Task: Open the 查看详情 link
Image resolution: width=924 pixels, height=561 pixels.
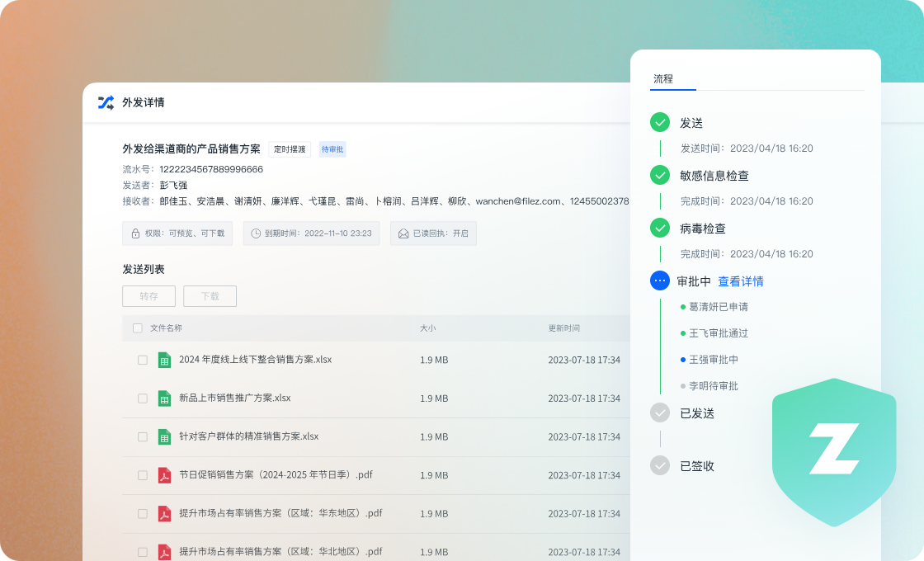Action: 740,281
